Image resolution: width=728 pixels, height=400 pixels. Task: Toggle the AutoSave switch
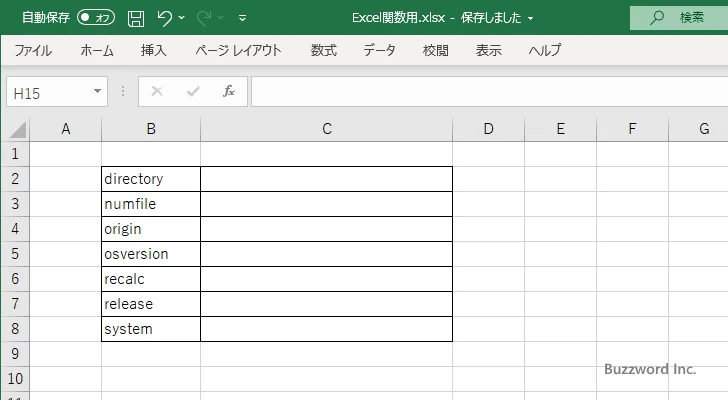coord(96,18)
